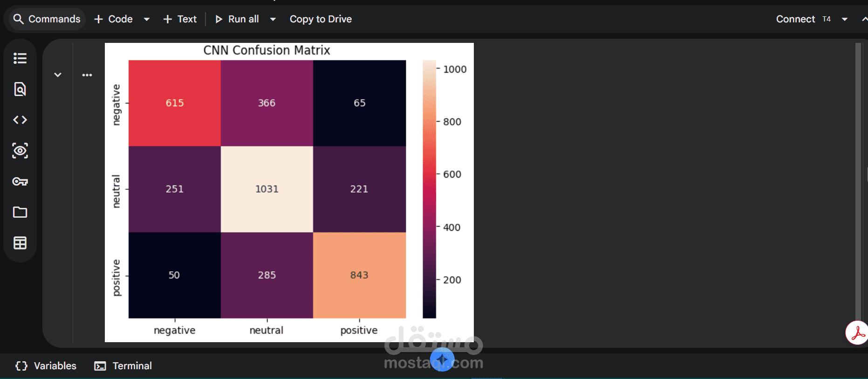868x379 pixels.
Task: Open the Terminal panel
Action: coord(123,366)
